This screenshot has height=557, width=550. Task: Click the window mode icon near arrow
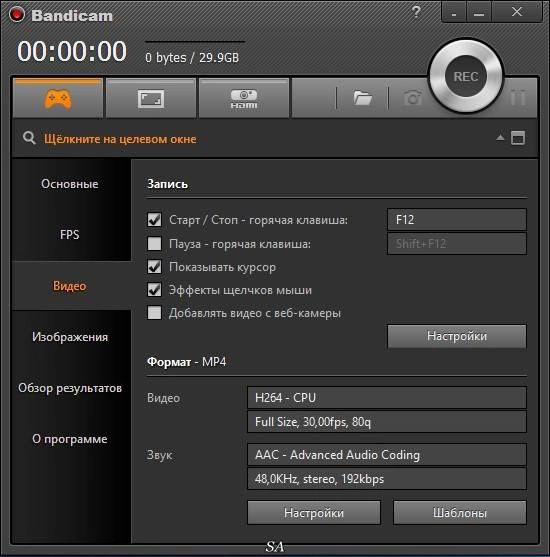coord(518,138)
